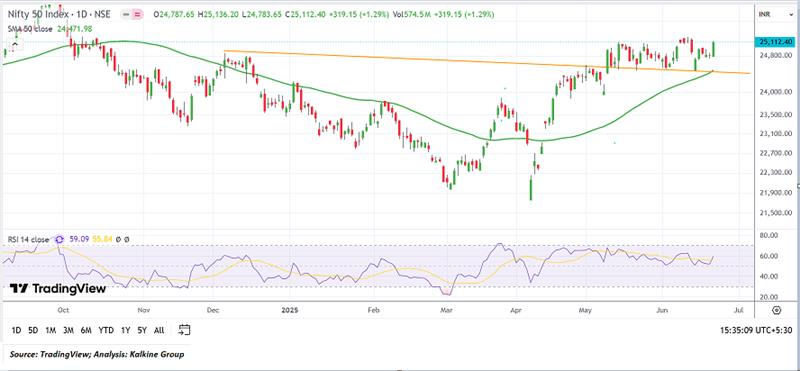Click the Jul label on time axis
Viewport: 800px width, 371px height.
(738, 310)
